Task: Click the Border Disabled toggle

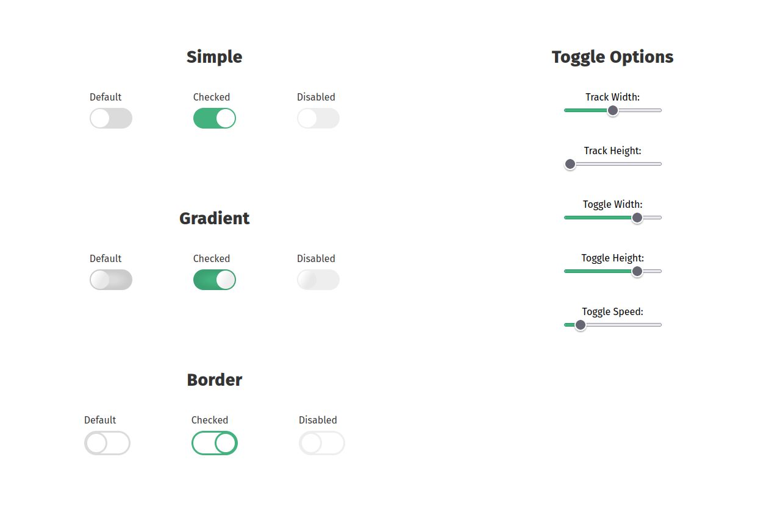Action: point(322,443)
